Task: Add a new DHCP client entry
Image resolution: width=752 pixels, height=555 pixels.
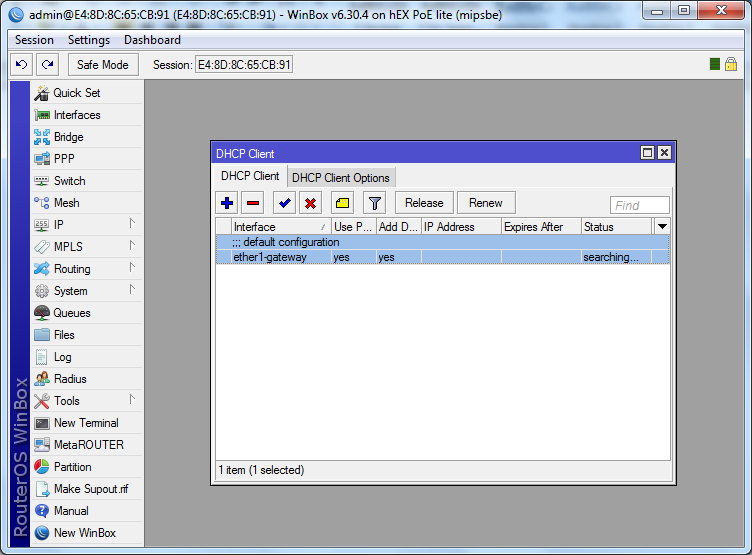Action: [227, 203]
